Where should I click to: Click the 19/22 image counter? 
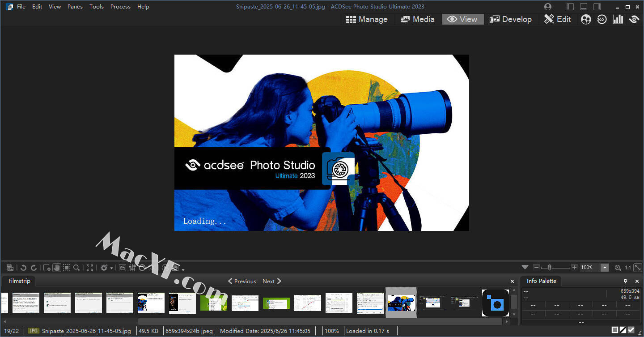(11, 331)
